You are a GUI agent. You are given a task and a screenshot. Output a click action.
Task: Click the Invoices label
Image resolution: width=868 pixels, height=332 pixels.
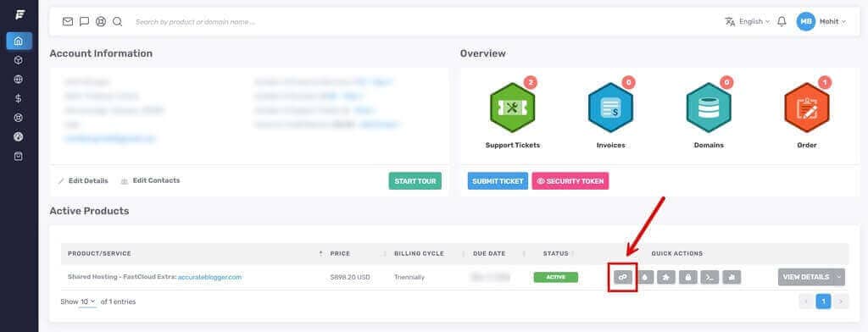[x=610, y=145]
